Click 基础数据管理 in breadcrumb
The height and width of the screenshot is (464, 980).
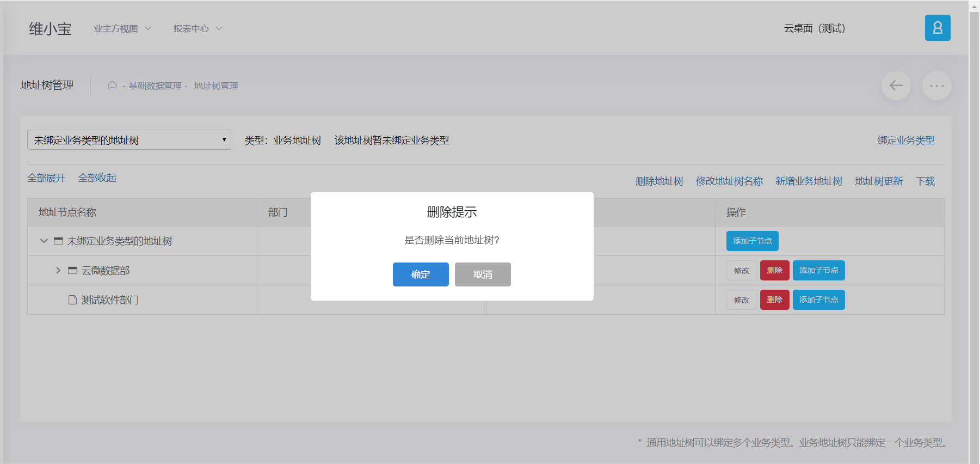point(155,86)
